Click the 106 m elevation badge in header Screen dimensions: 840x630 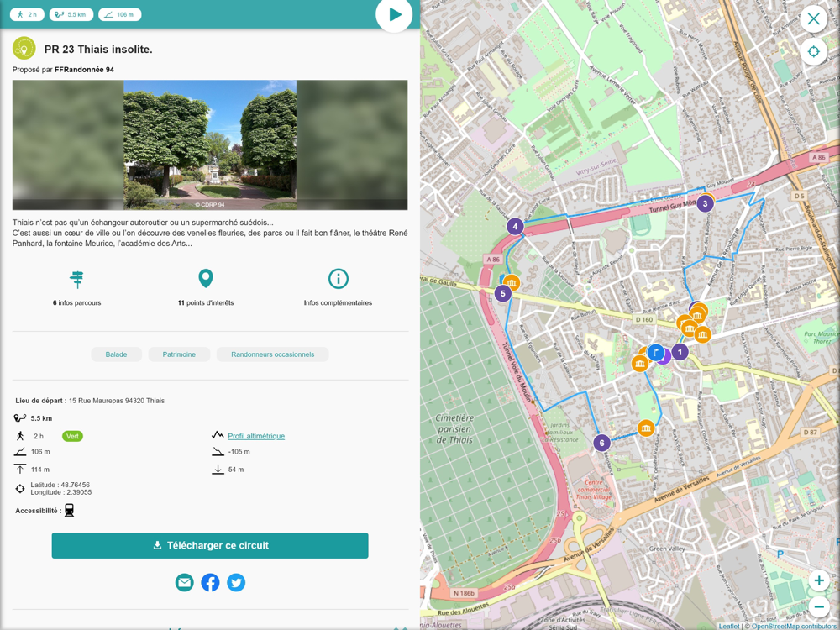(x=119, y=14)
